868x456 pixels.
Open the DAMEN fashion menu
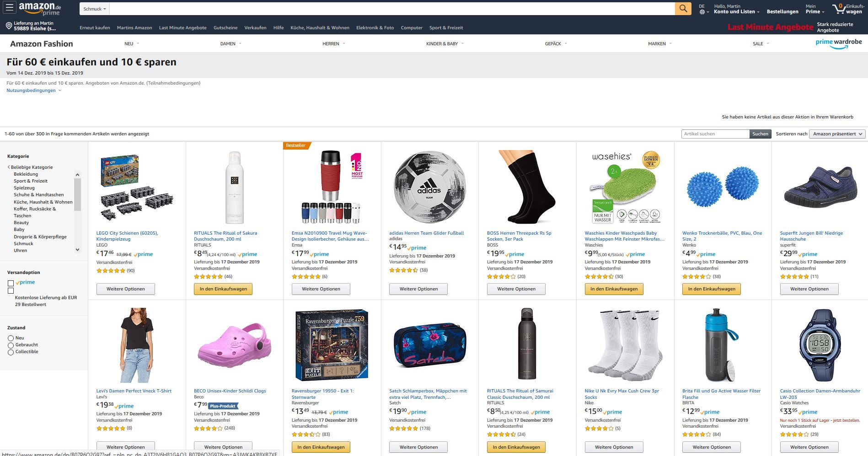[231, 44]
